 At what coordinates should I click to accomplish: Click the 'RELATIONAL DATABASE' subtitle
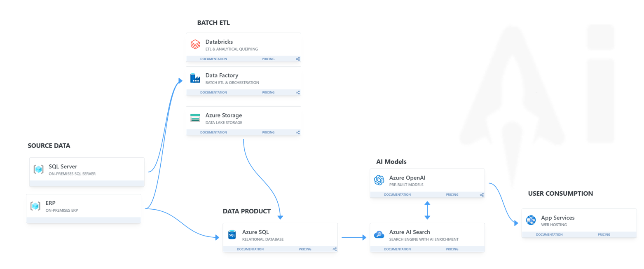pos(263,239)
